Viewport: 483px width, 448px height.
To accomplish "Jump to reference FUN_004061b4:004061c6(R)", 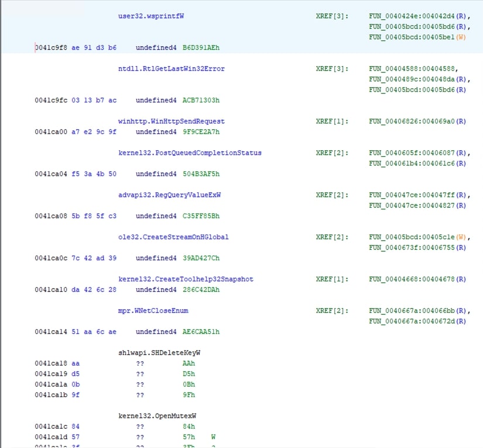I will (417, 164).
